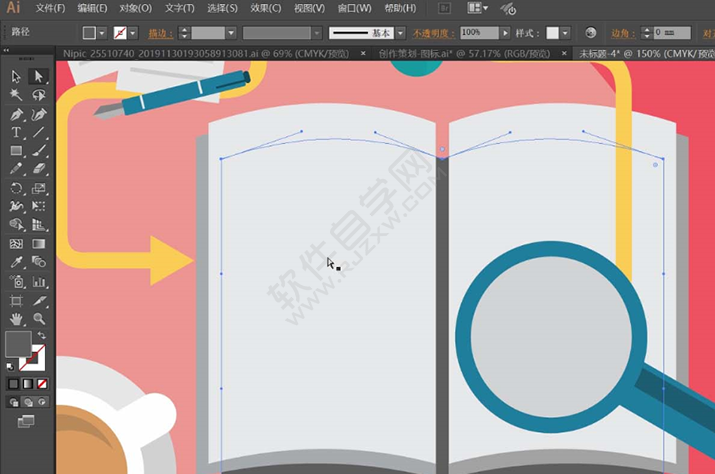Pick the Magic Wand tool
Image resolution: width=715 pixels, height=474 pixels.
(17, 95)
